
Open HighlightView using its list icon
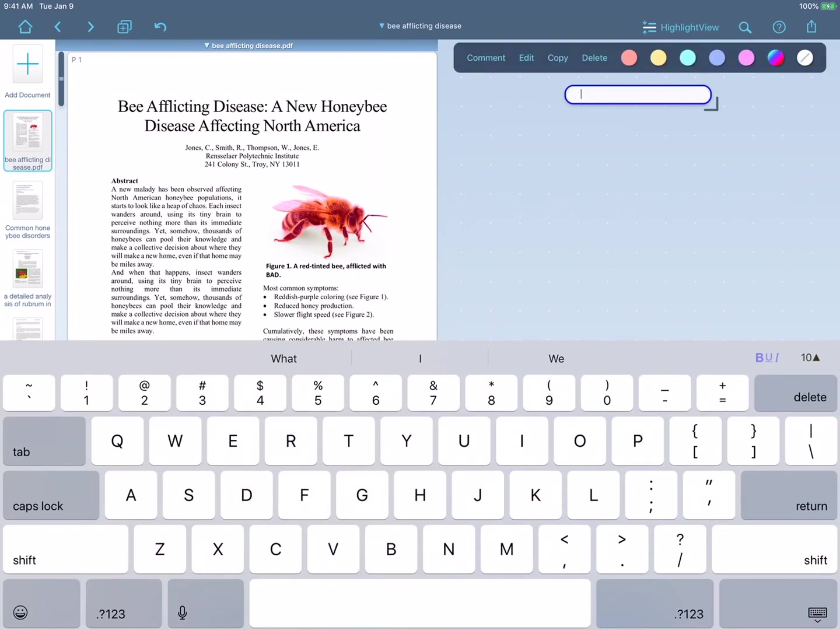[x=649, y=27]
